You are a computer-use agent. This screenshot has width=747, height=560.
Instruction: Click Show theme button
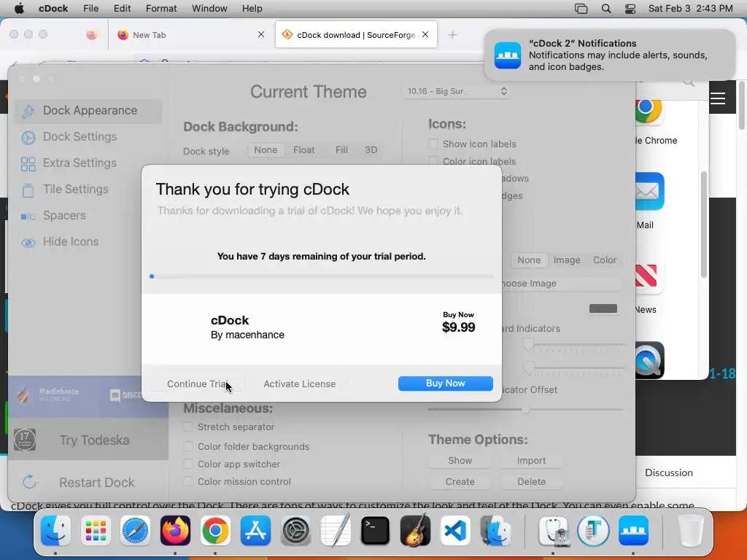[460, 461]
